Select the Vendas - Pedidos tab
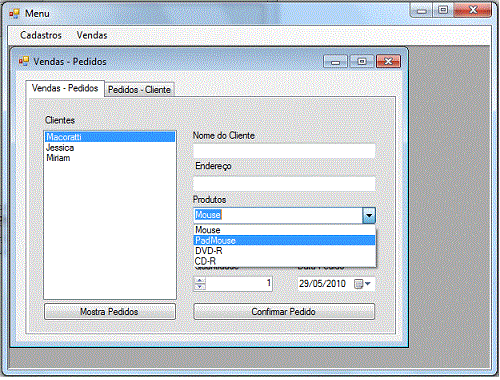The height and width of the screenshot is (380, 500). pos(65,88)
